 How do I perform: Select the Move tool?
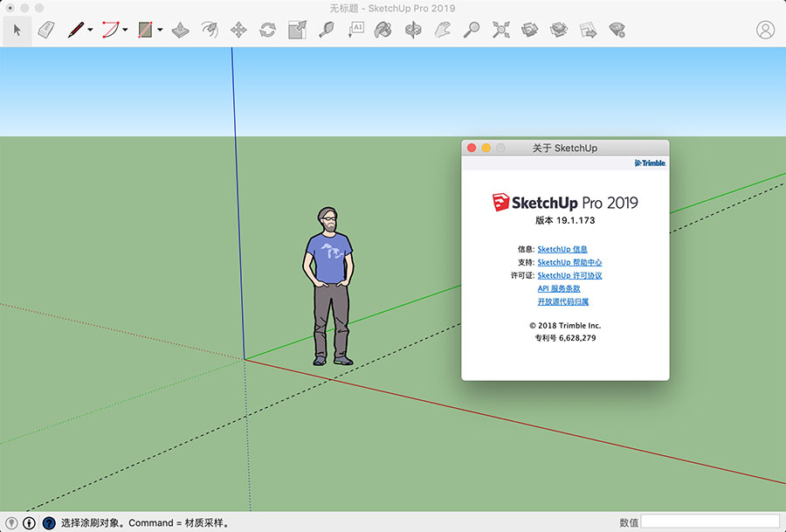(238, 30)
